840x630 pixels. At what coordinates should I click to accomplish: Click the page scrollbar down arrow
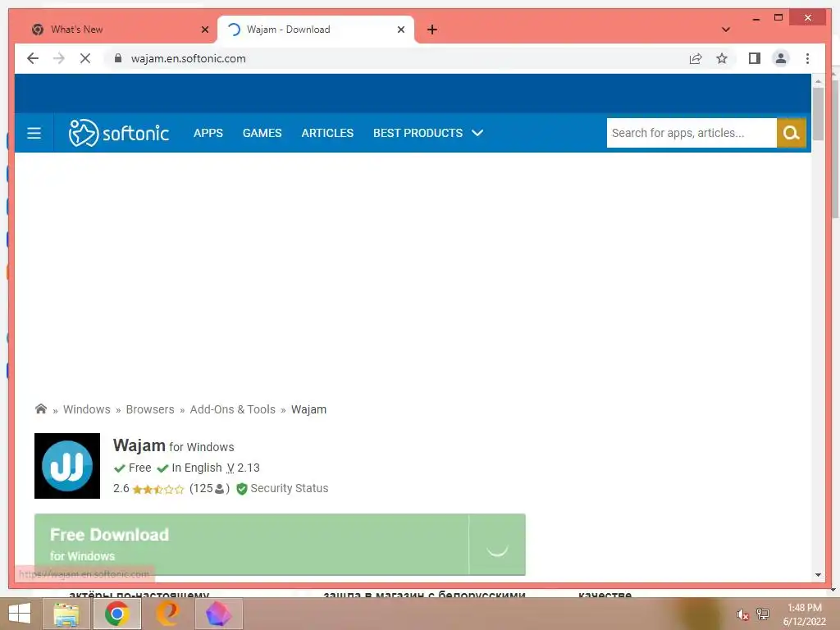pos(818,575)
